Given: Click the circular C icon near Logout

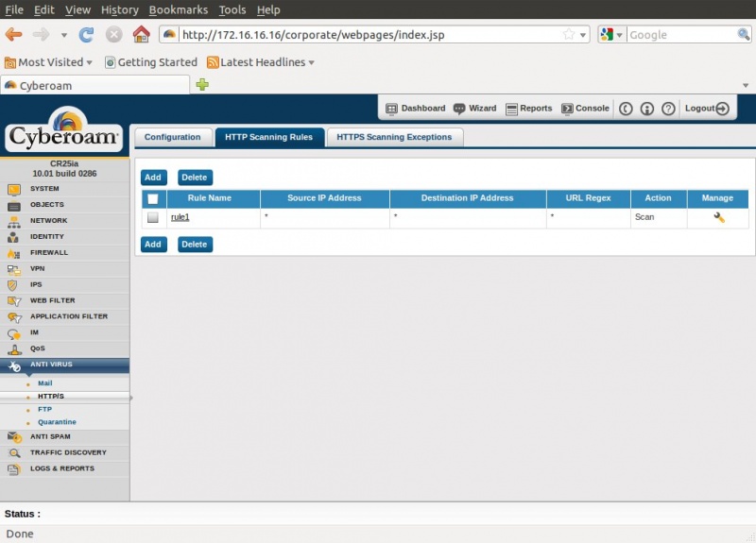Looking at the screenshot, I should pos(626,109).
